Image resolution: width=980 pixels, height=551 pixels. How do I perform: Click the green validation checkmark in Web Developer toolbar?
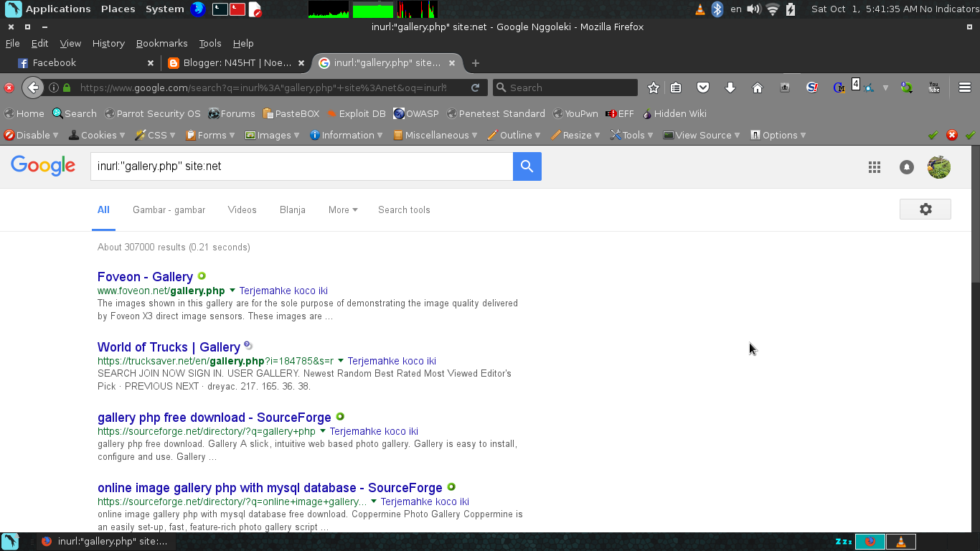tap(933, 135)
